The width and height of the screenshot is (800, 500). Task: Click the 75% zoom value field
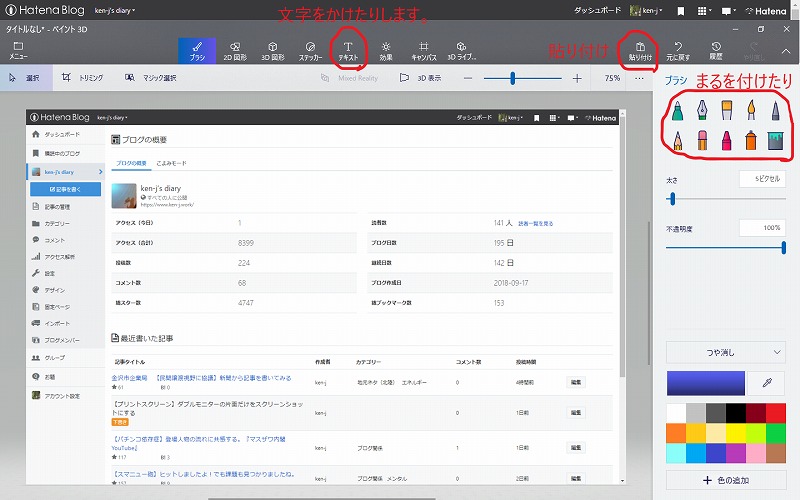[x=612, y=78]
